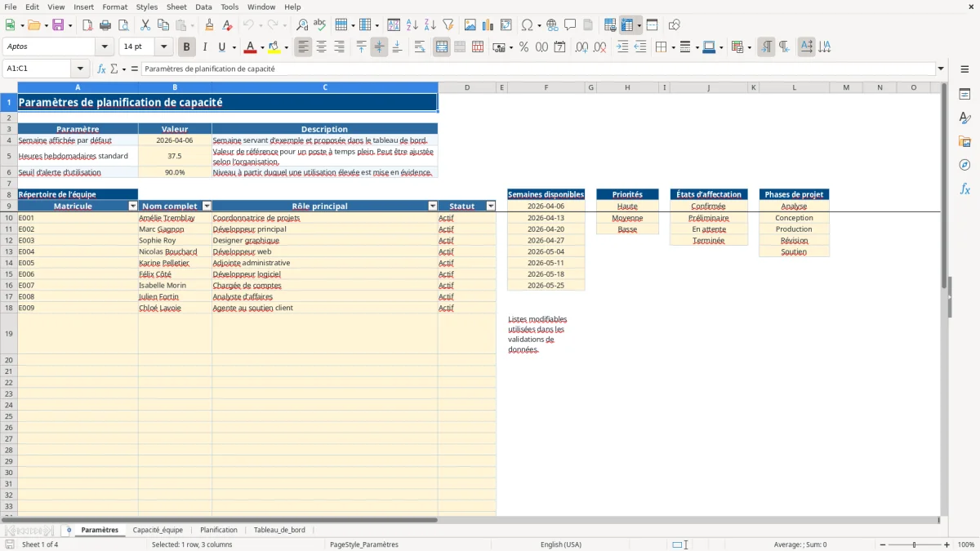Screen dimensions: 980x551
Task: Toggle left-to-right text direction
Action: coord(765,47)
